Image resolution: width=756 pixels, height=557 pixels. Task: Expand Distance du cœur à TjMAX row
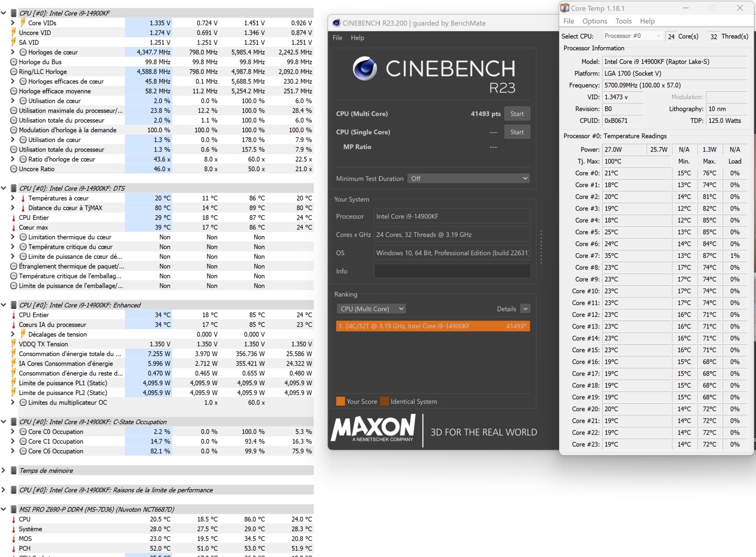point(13,208)
